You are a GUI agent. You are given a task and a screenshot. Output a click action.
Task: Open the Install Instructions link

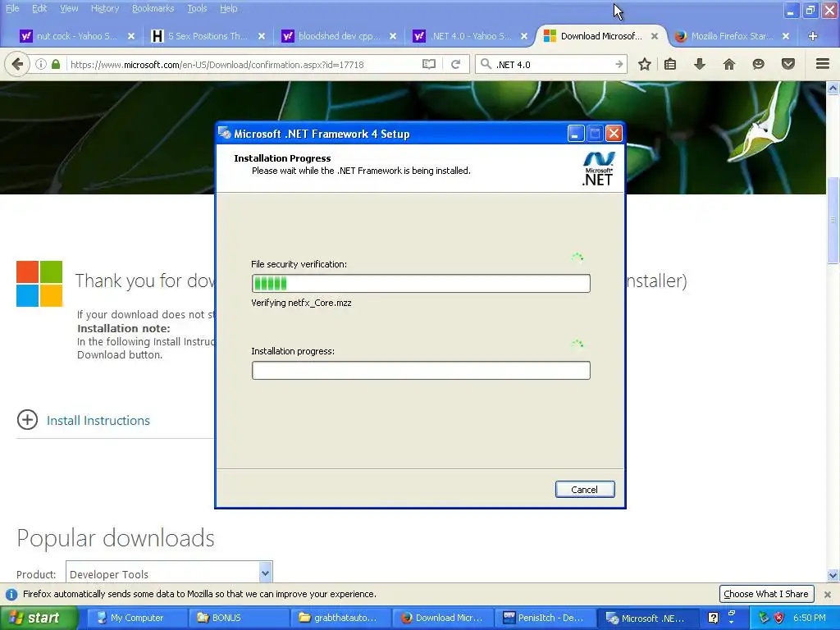[98, 421]
